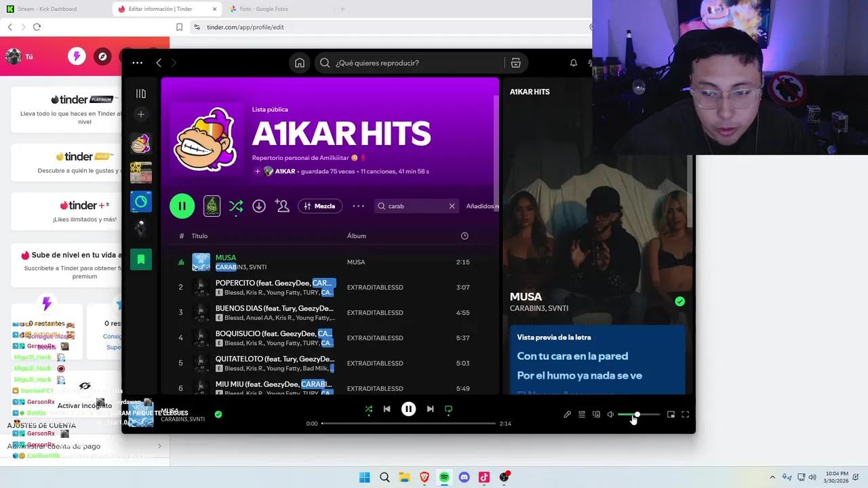Open the Añadidos sort order dropdown
868x488 pixels.
(483, 206)
